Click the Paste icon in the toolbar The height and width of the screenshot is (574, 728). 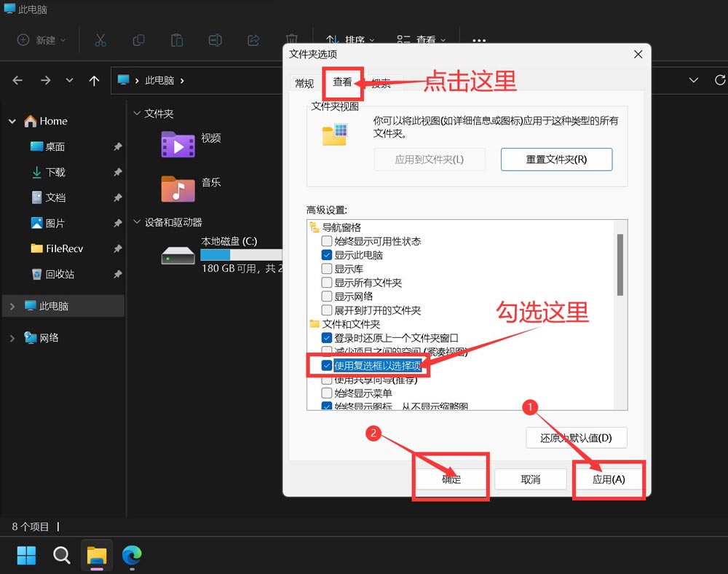point(177,40)
